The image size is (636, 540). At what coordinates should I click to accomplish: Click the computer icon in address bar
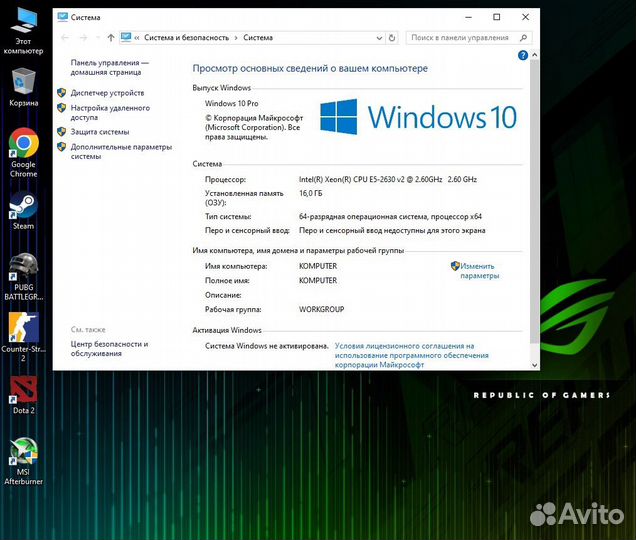126,37
